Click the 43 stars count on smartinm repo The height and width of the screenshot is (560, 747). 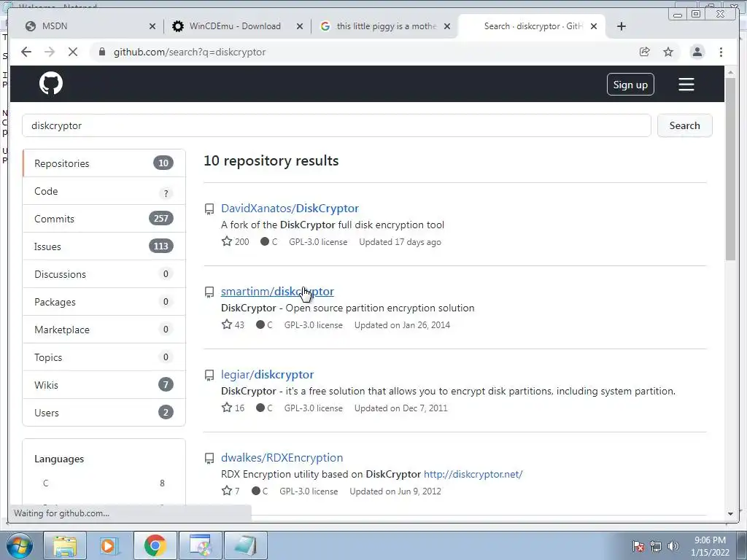[x=233, y=324]
